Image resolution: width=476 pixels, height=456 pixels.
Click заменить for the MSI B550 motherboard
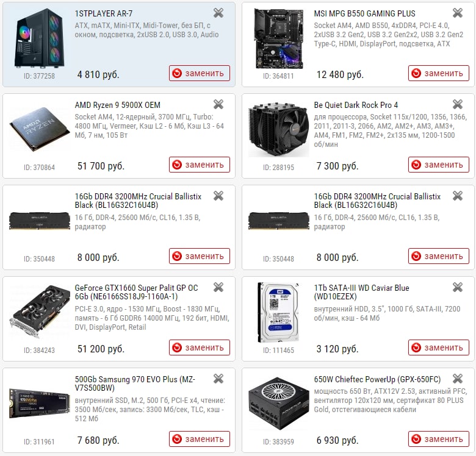pos(439,73)
